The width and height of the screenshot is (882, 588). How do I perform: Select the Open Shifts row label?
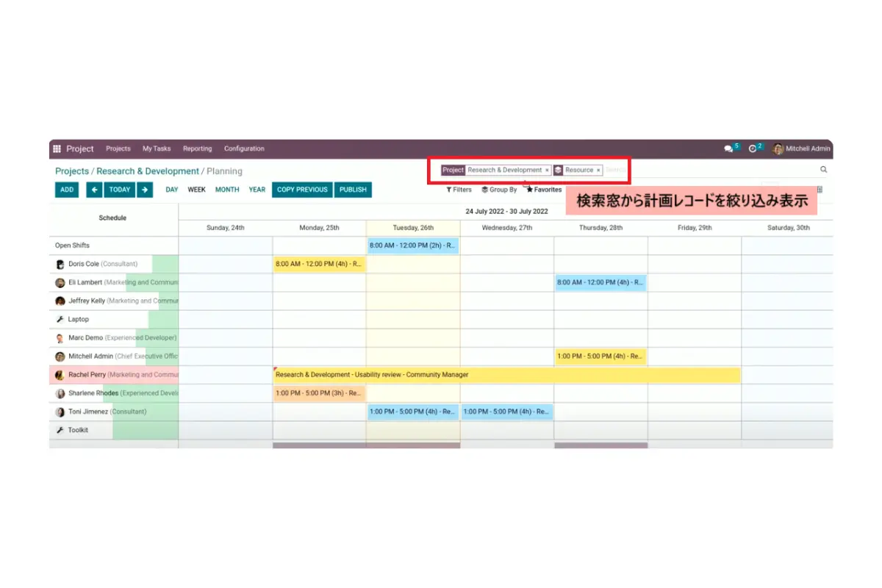[x=72, y=245]
